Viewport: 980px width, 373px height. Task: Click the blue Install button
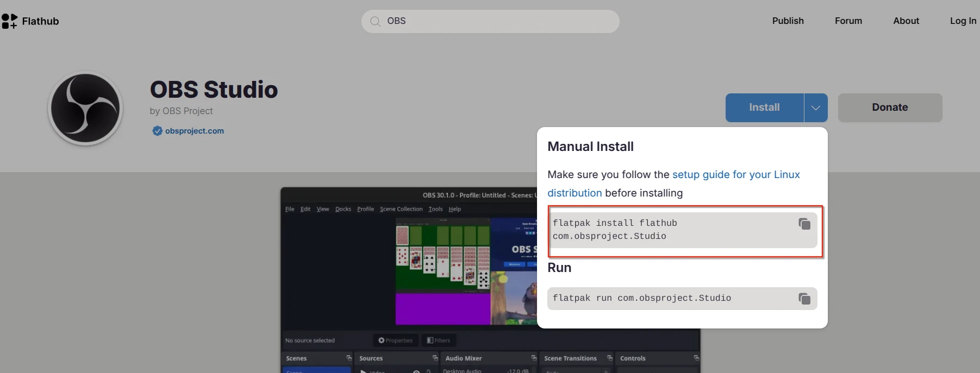(765, 108)
